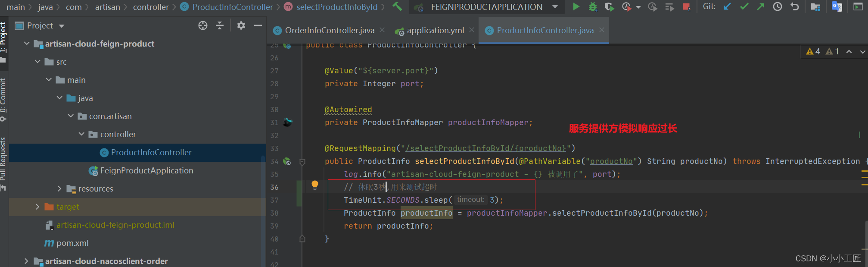
Task: Toggle the 1: Project tool window
Action: 3,39
